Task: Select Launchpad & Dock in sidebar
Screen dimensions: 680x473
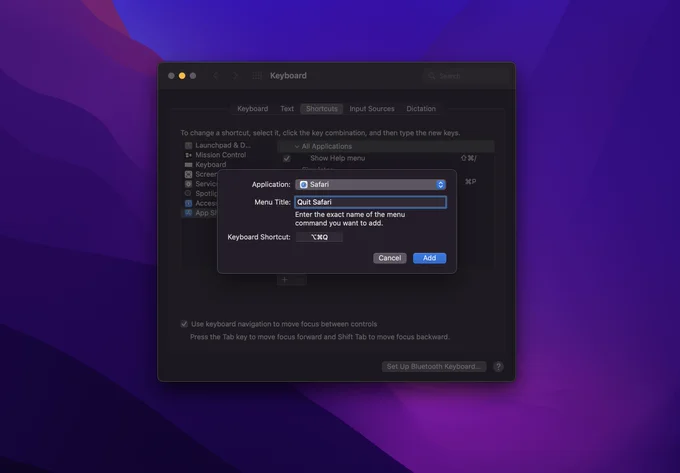Action: [x=223, y=145]
